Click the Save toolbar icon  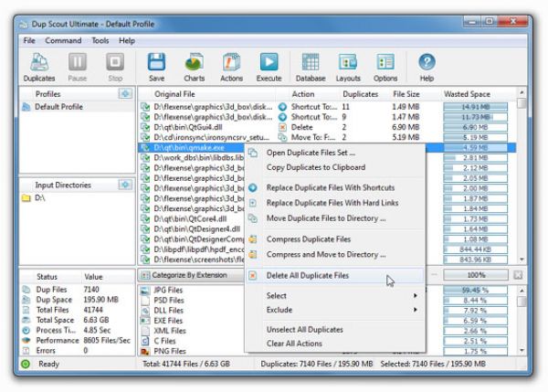point(156,66)
